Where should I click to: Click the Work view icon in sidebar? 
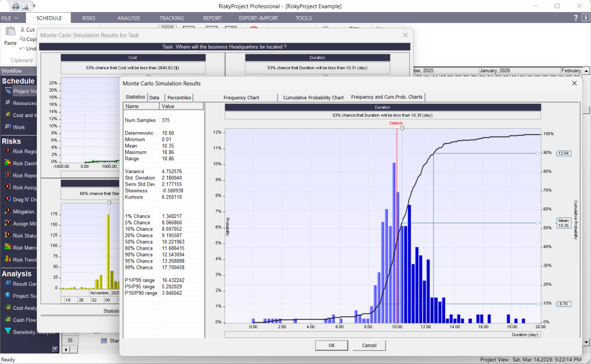tap(8, 127)
